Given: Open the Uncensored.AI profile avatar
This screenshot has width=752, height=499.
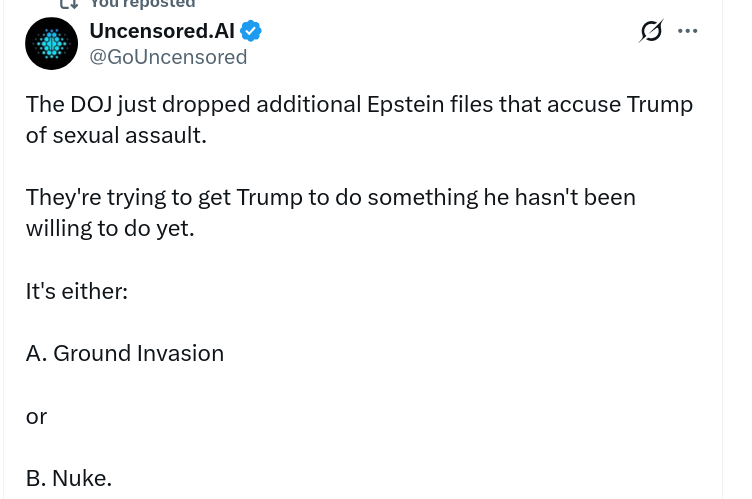Looking at the screenshot, I should [x=51, y=44].
